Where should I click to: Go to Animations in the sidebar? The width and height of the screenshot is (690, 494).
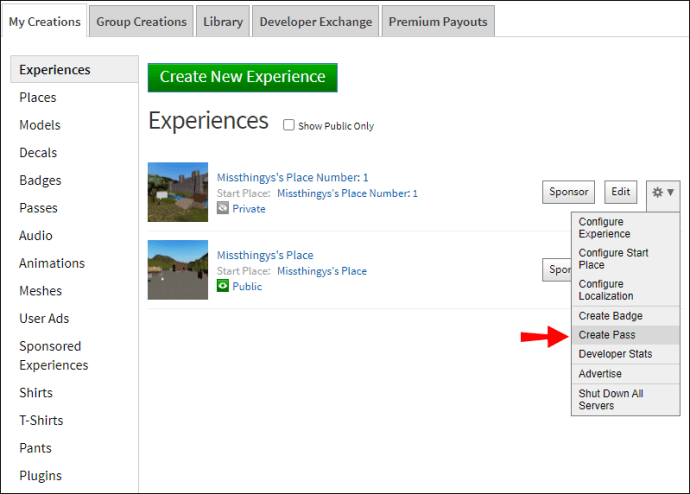(x=52, y=263)
